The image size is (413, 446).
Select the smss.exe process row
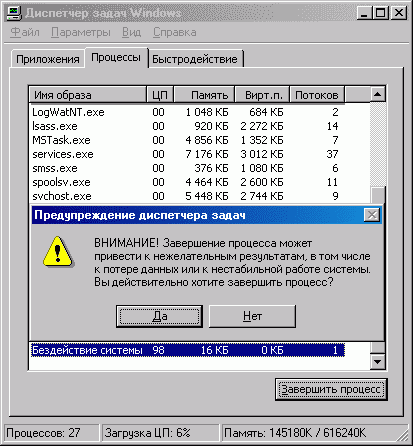(187, 168)
